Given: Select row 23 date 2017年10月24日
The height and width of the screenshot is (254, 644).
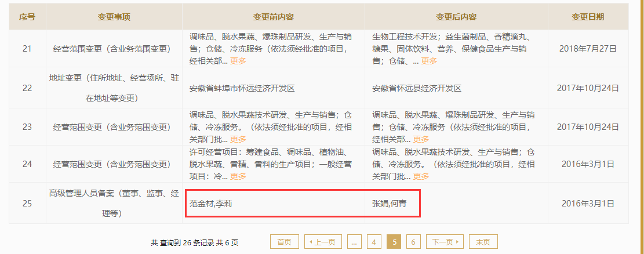Looking at the screenshot, I should pyautogui.click(x=588, y=127).
